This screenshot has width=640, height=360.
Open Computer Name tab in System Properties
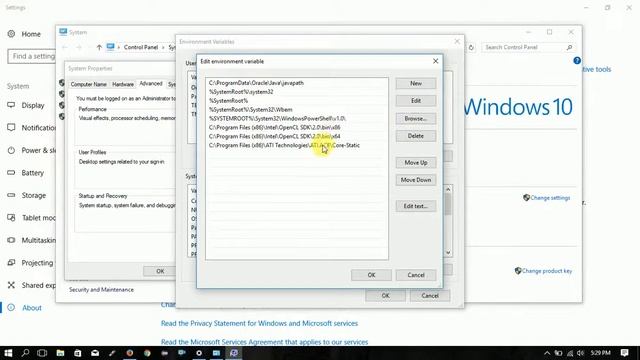click(x=89, y=84)
